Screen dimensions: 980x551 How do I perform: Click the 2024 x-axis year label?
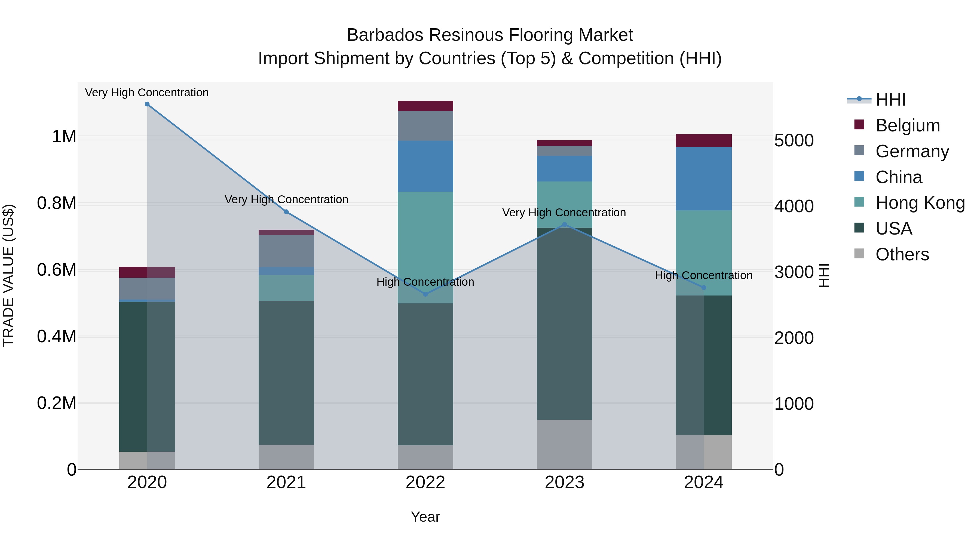(x=703, y=482)
